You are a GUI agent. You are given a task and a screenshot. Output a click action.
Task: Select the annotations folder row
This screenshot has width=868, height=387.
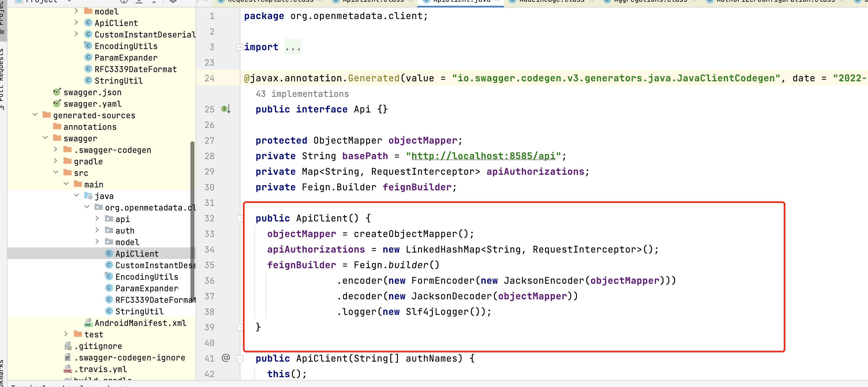coord(101,127)
